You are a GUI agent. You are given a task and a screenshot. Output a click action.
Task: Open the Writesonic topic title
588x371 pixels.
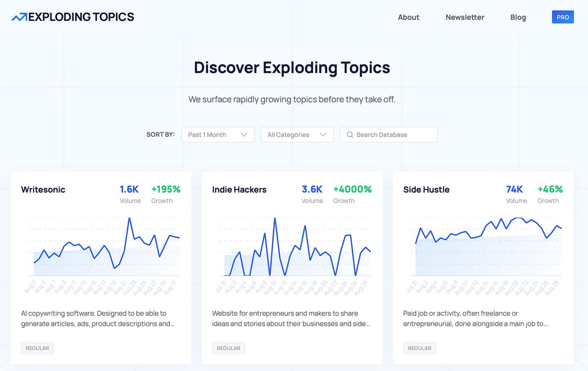coord(43,190)
